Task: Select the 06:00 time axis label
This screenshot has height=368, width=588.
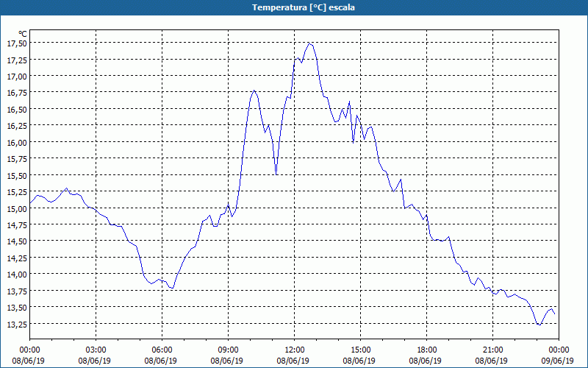Action: click(x=162, y=350)
